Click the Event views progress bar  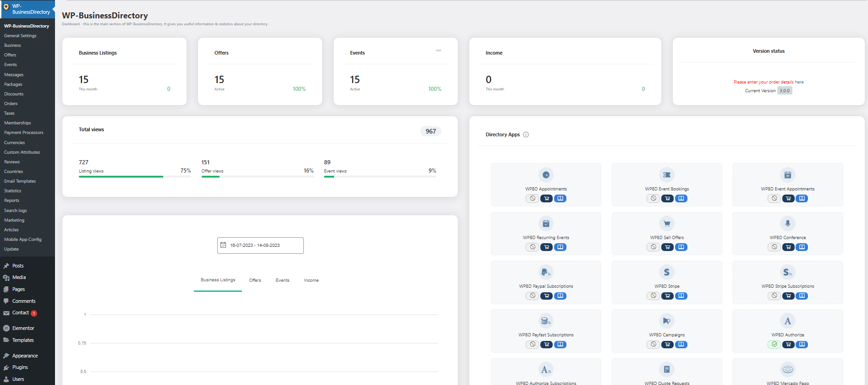(380, 177)
